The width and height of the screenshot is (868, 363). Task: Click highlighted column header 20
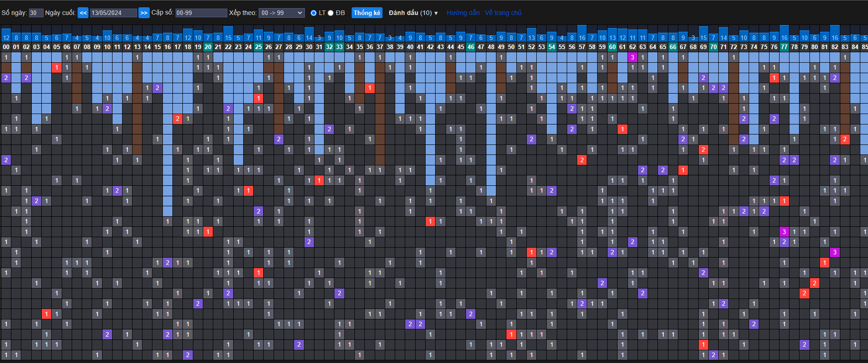pos(208,47)
